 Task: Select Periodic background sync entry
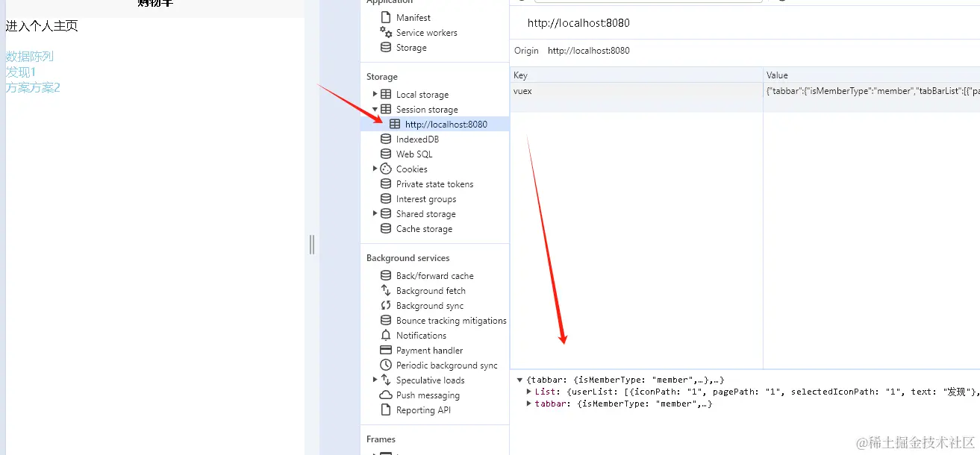click(x=447, y=365)
